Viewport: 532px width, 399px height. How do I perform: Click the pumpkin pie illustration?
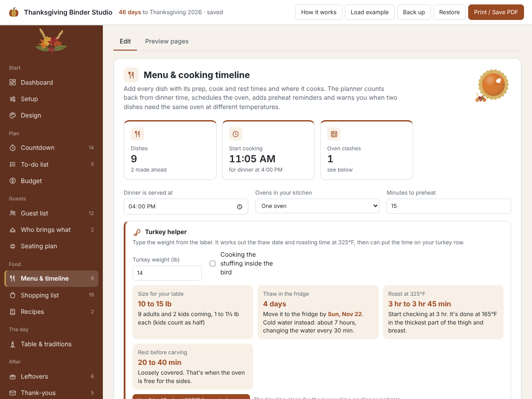pos(492,85)
